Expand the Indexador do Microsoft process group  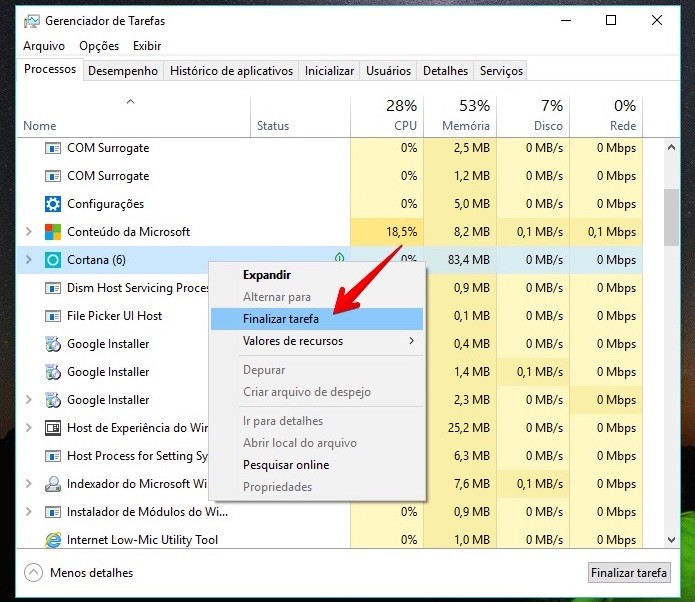tap(29, 483)
